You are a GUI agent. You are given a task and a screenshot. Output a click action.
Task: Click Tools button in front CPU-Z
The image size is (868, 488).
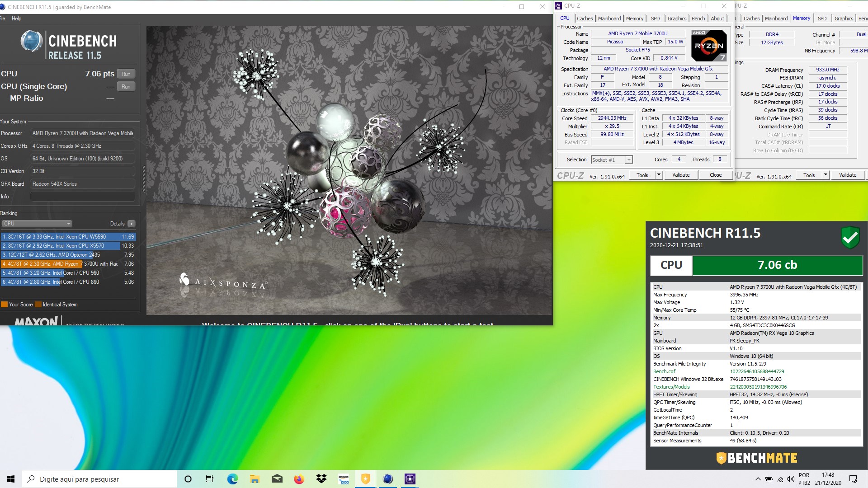pos(642,175)
